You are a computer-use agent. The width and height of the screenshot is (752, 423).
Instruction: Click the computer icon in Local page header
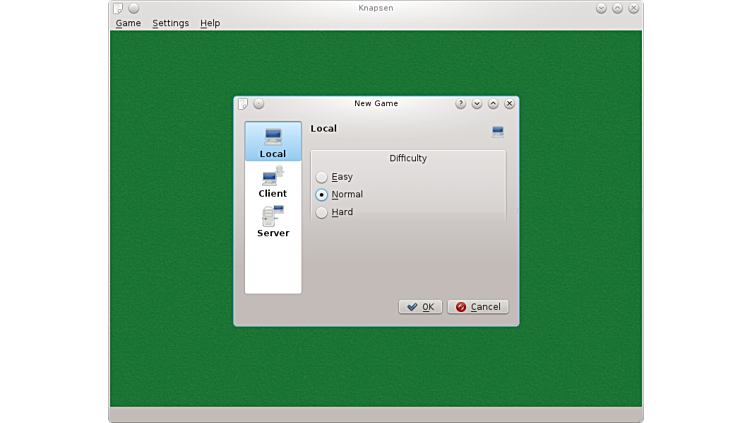(498, 131)
